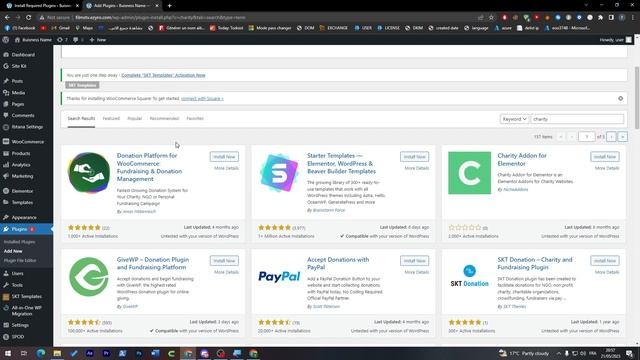Image resolution: width=640 pixels, height=360 pixels.
Task: Go to last page of results
Action: pos(622,137)
